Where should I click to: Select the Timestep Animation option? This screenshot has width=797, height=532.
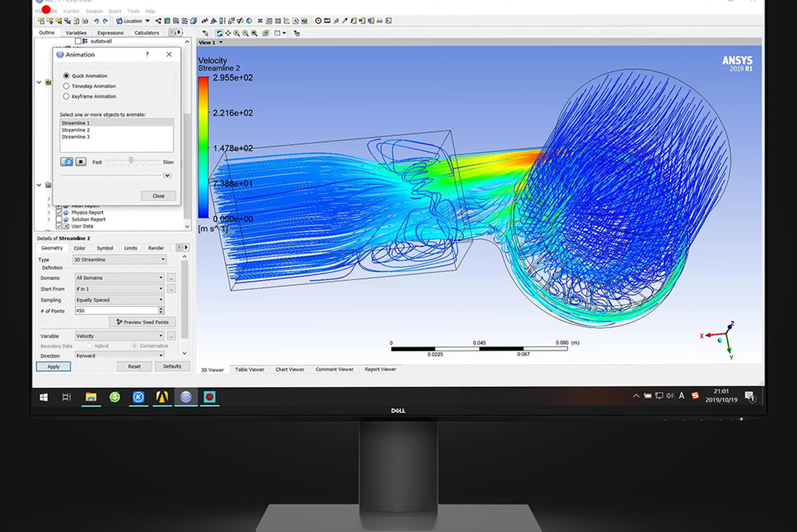[66, 86]
